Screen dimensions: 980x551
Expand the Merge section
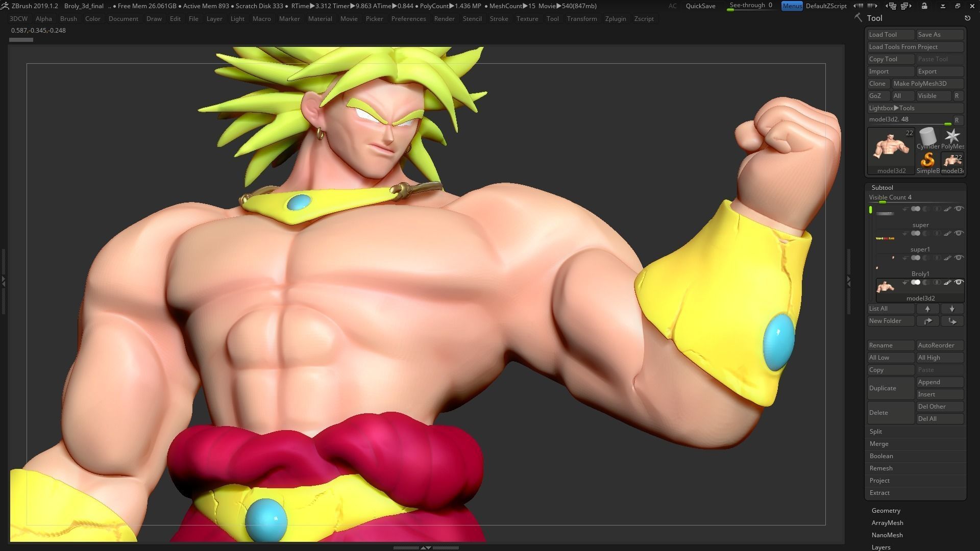pyautogui.click(x=879, y=444)
